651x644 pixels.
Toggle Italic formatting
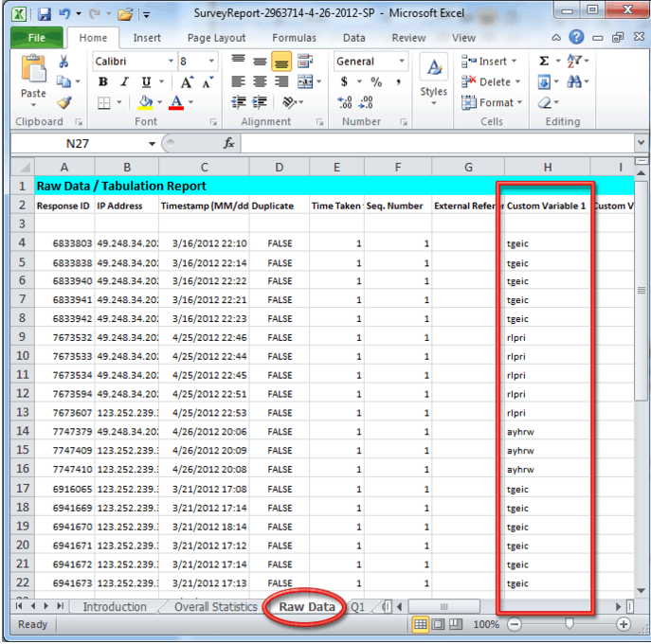pyautogui.click(x=123, y=81)
